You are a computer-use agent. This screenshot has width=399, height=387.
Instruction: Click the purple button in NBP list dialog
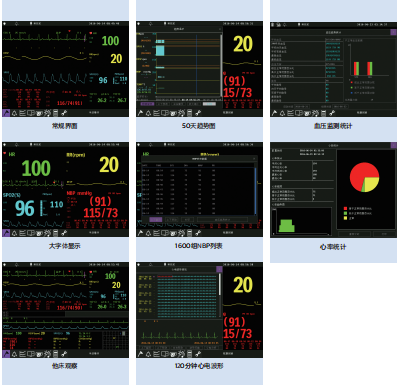(x=156, y=220)
